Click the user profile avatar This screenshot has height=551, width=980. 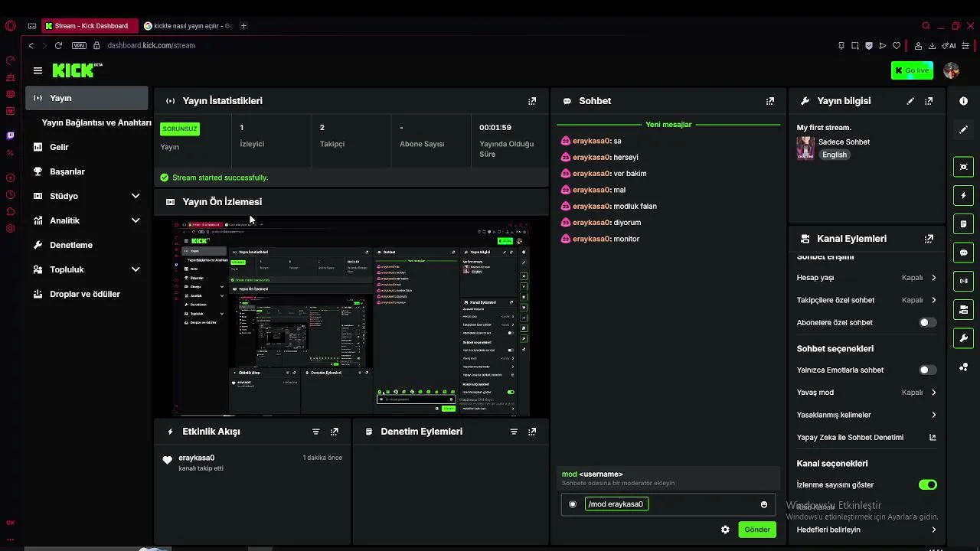(952, 70)
